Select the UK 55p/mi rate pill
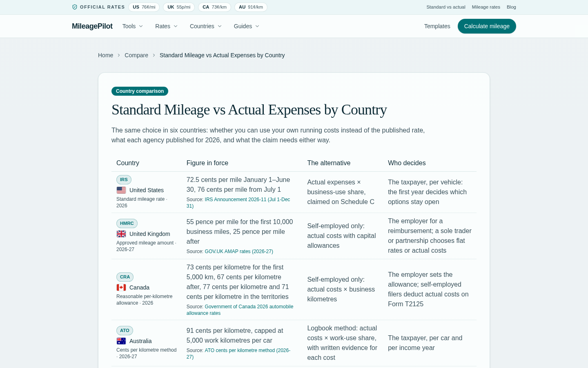Image resolution: width=588 pixels, height=368 pixels. pyautogui.click(x=179, y=7)
